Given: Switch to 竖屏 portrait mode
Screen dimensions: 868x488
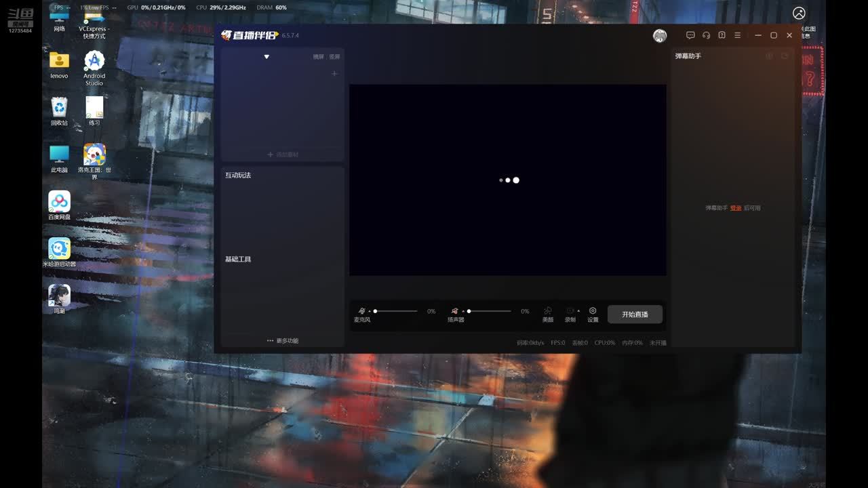Looking at the screenshot, I should coord(334,57).
